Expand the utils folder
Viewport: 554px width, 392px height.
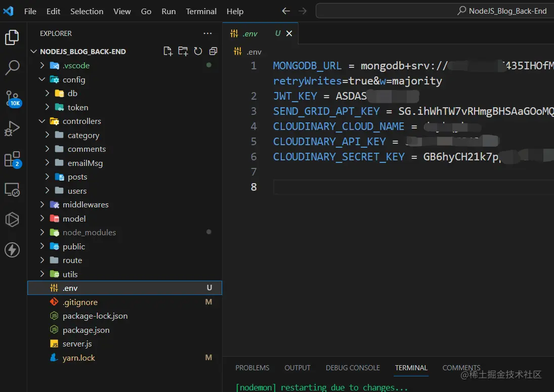pos(70,274)
